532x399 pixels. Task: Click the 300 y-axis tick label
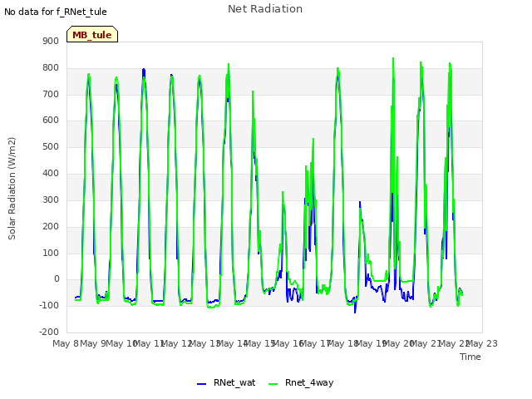tap(51, 199)
